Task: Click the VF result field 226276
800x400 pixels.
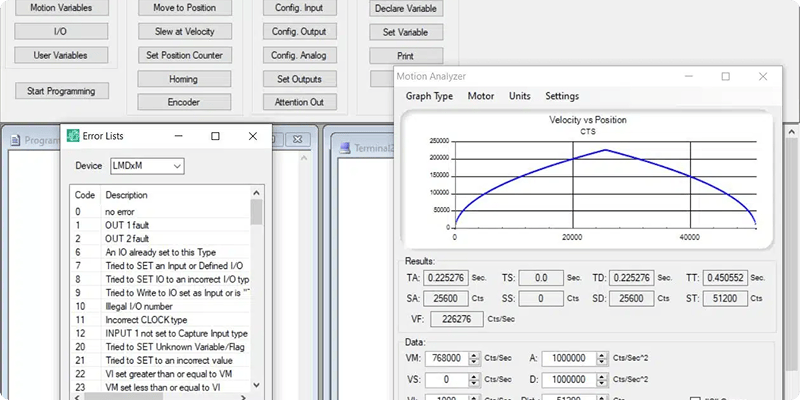Action: (457, 319)
